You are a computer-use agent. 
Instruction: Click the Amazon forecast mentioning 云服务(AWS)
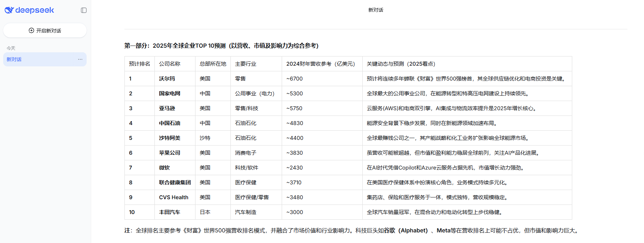[453, 108]
